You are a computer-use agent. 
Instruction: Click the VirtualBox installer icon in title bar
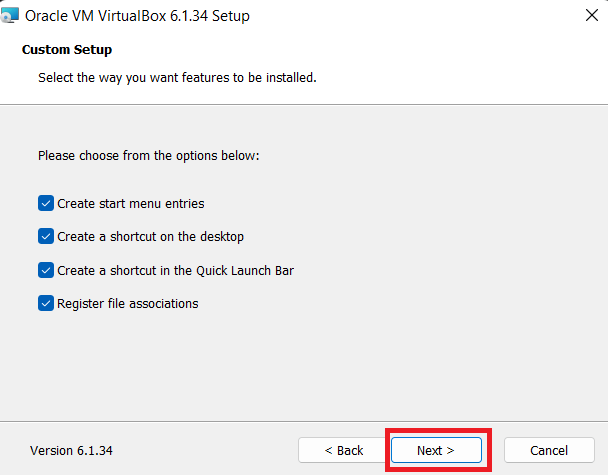(x=10, y=16)
